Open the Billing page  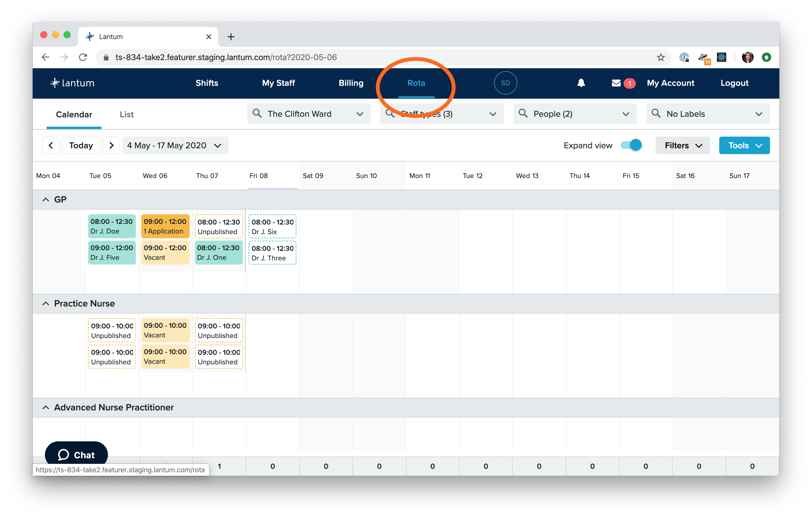click(351, 83)
